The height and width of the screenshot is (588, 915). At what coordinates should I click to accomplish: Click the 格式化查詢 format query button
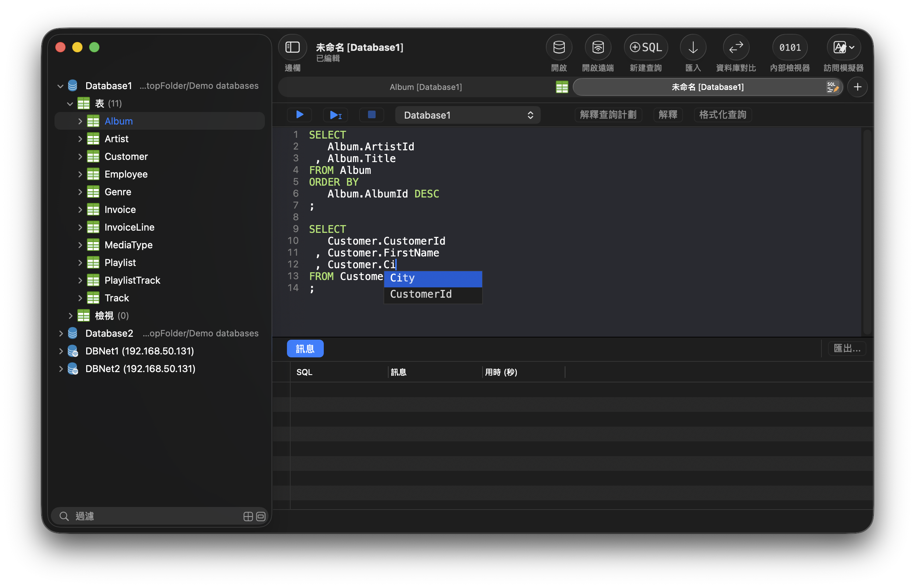click(722, 115)
